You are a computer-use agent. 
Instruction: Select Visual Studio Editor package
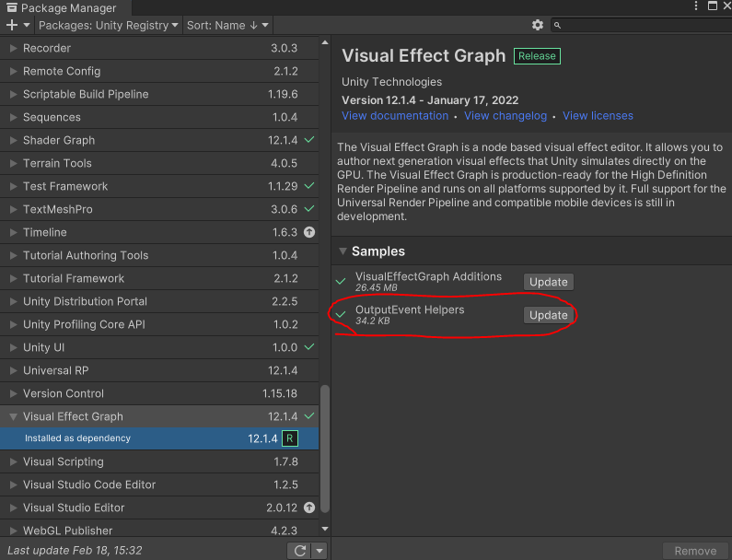(159, 507)
